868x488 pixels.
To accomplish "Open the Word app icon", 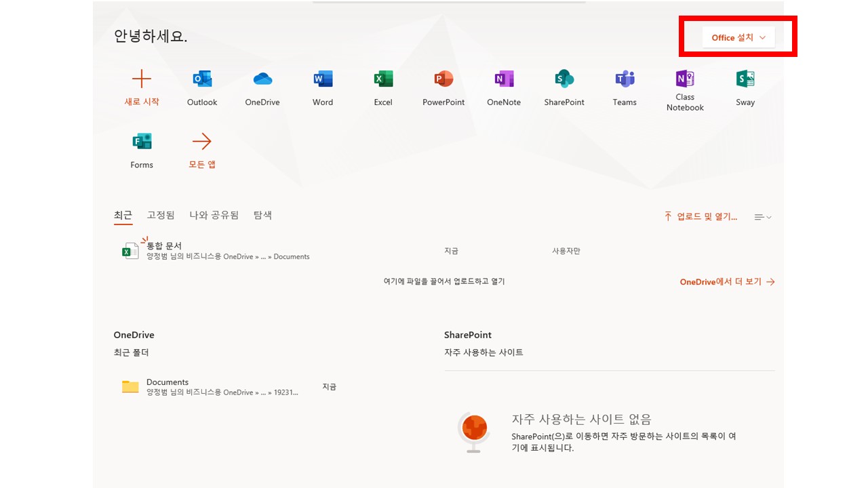I will pyautogui.click(x=323, y=79).
